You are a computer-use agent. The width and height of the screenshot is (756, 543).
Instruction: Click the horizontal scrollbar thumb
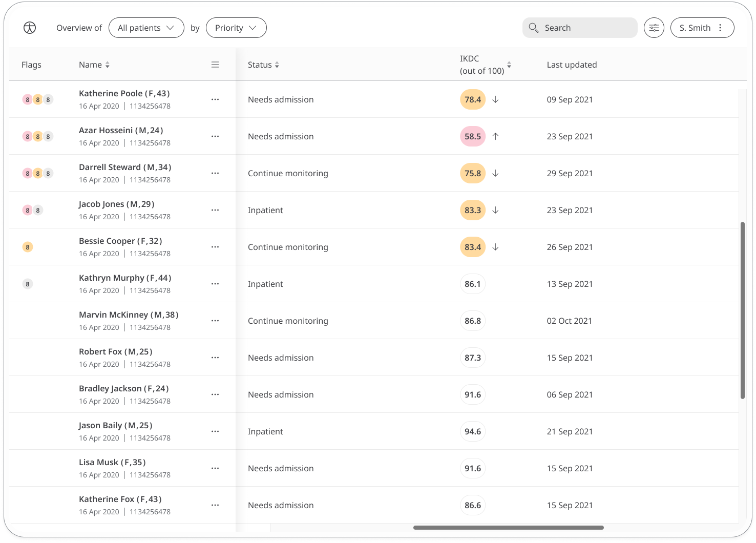509,527
